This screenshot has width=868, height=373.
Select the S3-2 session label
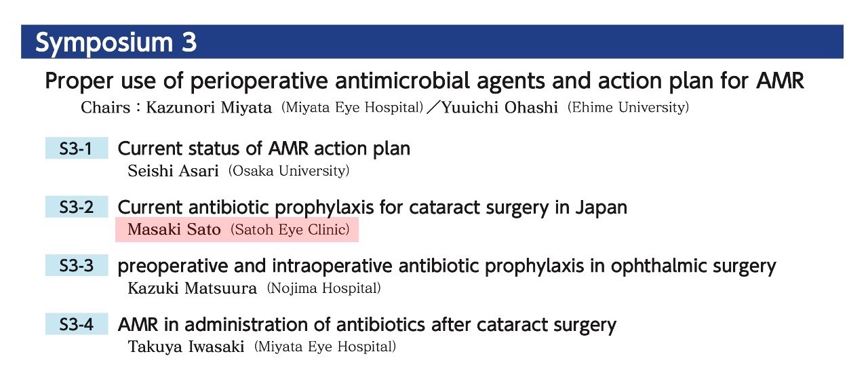[x=77, y=208]
